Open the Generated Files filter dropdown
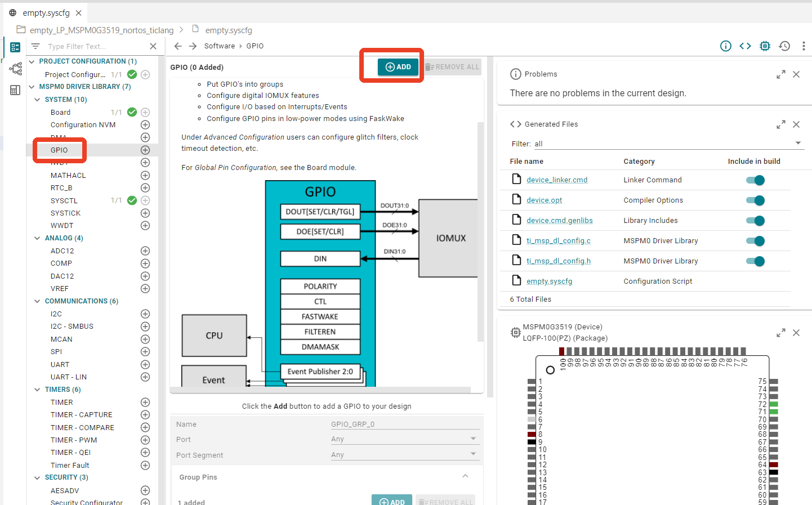This screenshot has width=812, height=505. [668, 144]
